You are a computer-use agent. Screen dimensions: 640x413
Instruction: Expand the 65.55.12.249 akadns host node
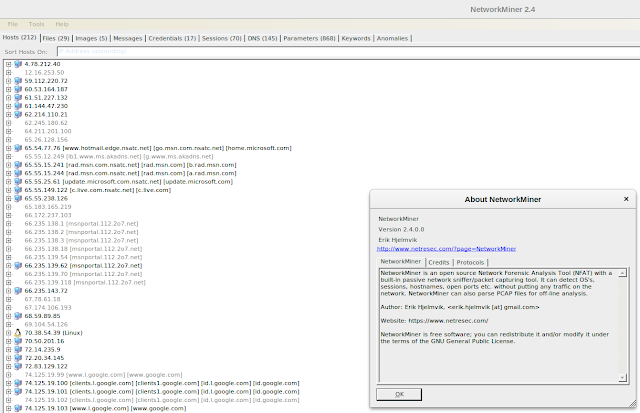9,156
